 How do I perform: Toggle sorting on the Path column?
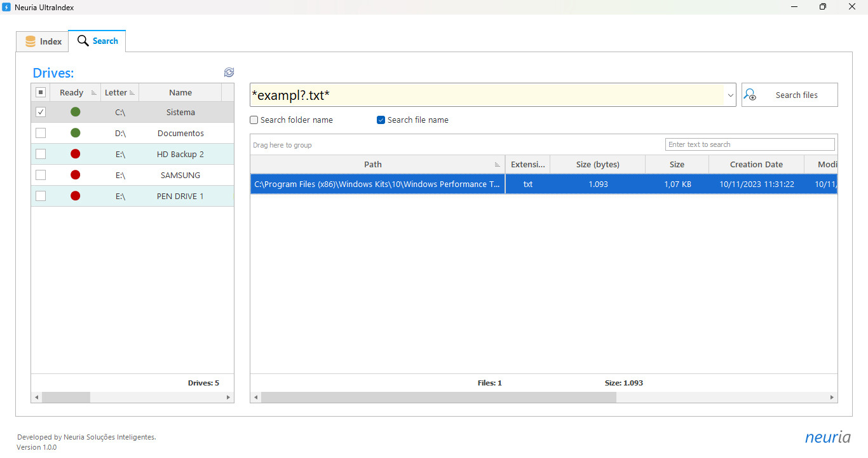click(x=372, y=164)
